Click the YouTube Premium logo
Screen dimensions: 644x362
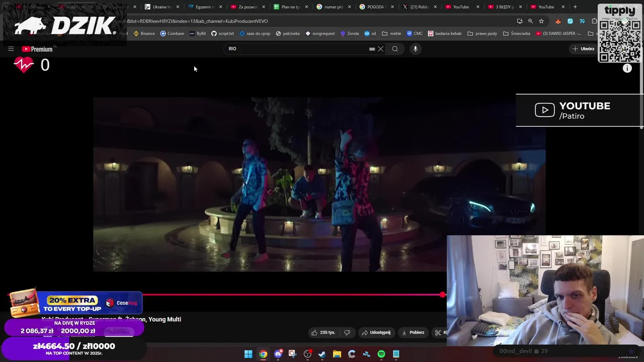[37, 49]
